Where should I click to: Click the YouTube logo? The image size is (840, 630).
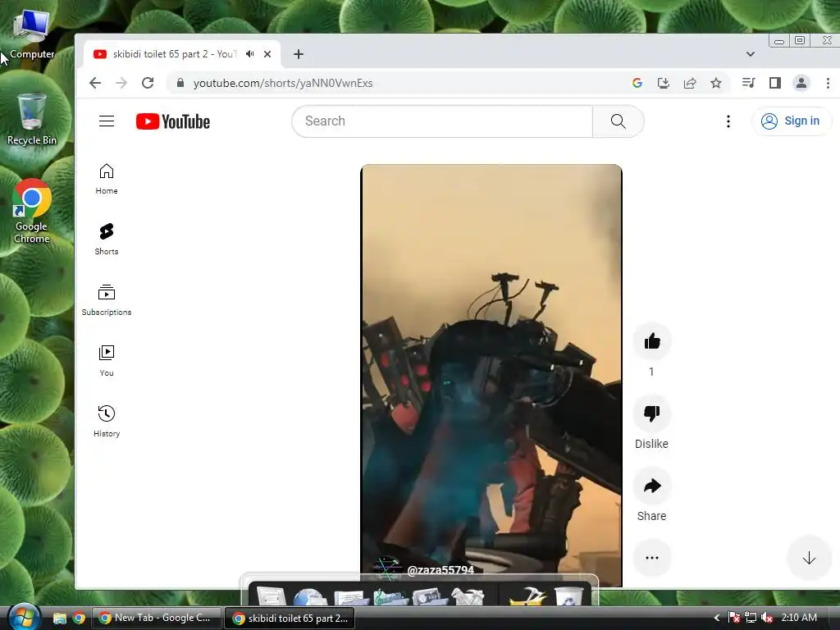[x=173, y=121]
